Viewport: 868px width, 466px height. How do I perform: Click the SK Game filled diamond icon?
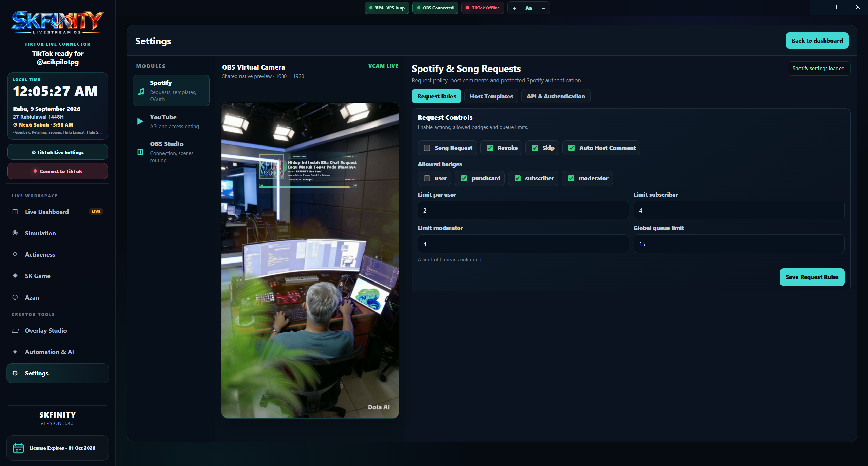click(x=15, y=276)
